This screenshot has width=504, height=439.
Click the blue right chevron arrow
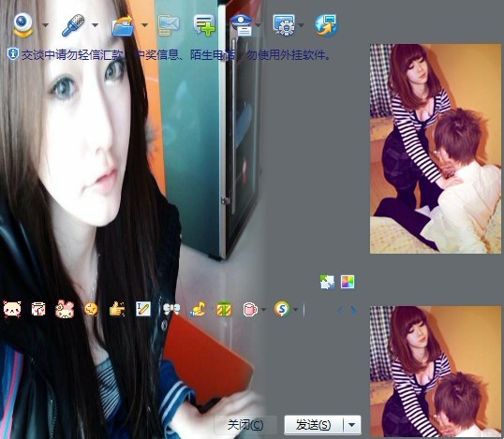353,310
